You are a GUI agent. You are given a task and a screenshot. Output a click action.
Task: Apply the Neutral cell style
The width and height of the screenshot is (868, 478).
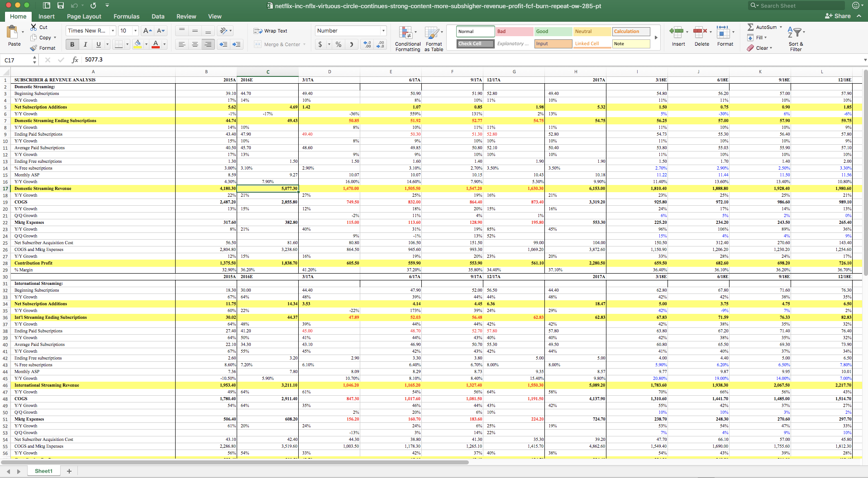[592, 31]
